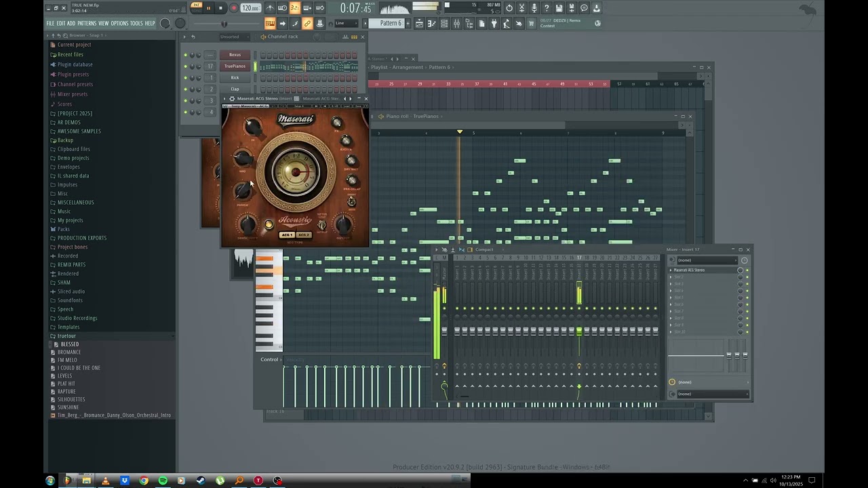
Task: Click the question mark help icon
Action: 547,8
